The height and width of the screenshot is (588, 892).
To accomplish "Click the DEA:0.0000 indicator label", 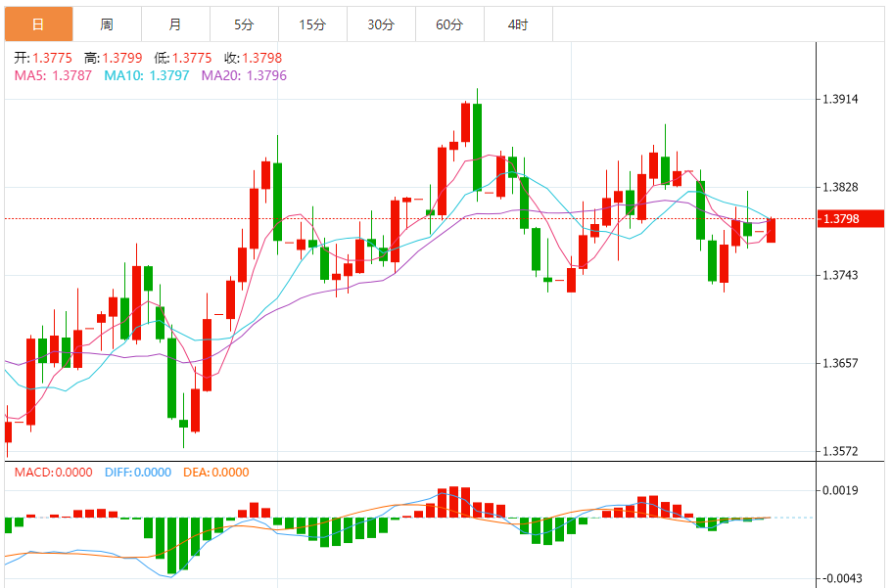I will pyautogui.click(x=216, y=473).
